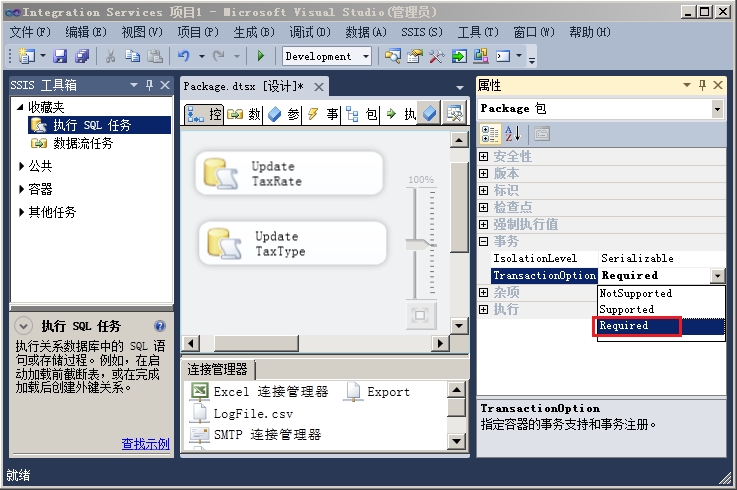Click the toolbar icon with stacked windows
Image resolution: width=737 pixels, height=490 pixels.
coord(481,56)
